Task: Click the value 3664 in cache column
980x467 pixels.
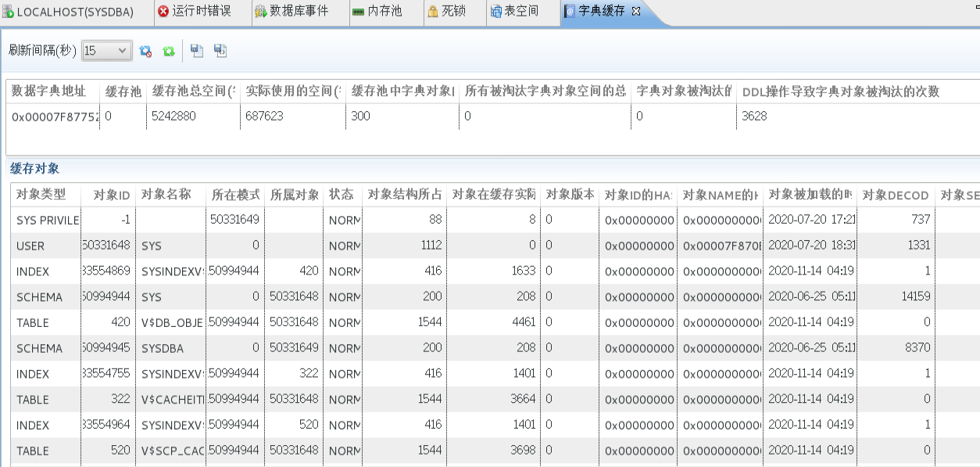Action: point(523,399)
